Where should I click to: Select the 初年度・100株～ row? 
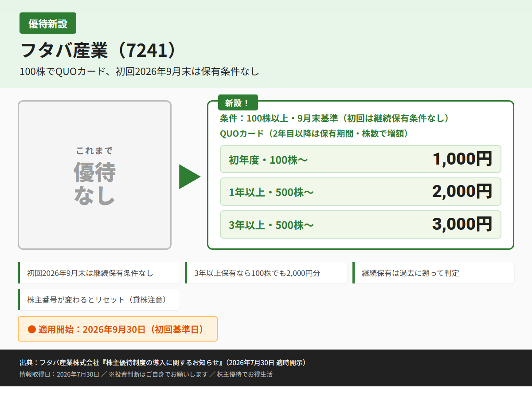(360, 159)
